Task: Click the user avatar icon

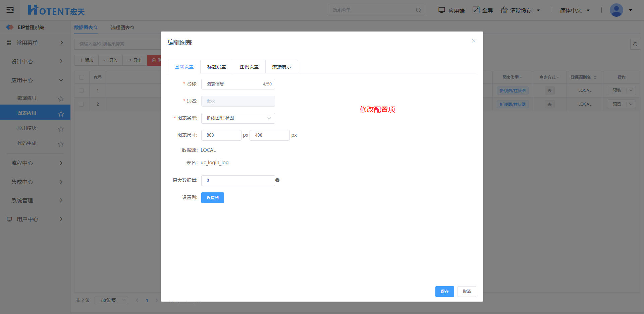Action: pos(616,10)
